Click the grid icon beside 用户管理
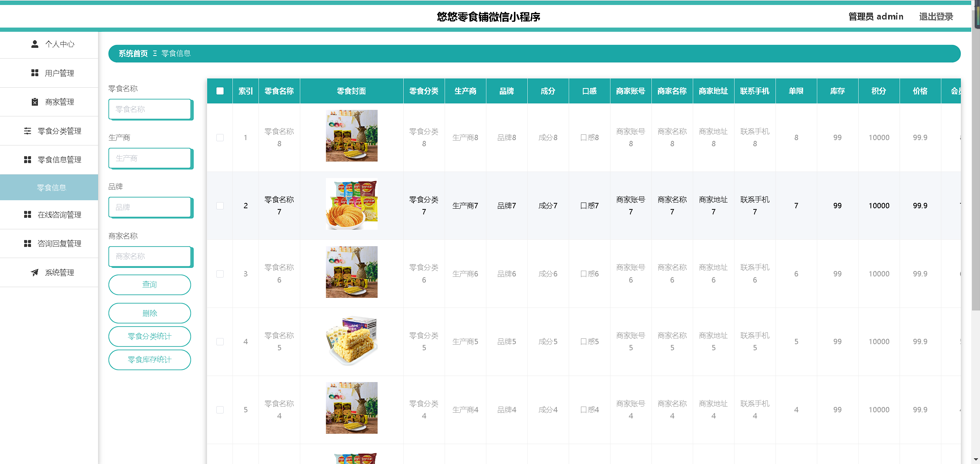This screenshot has width=980, height=464. pos(35,73)
